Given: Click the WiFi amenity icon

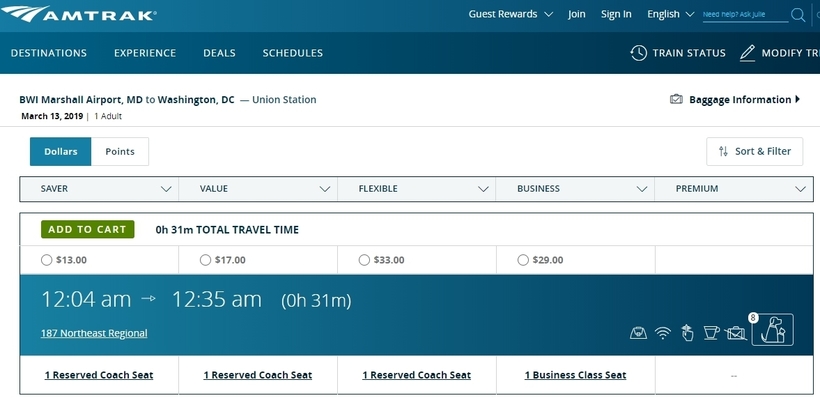Looking at the screenshot, I should (663, 333).
